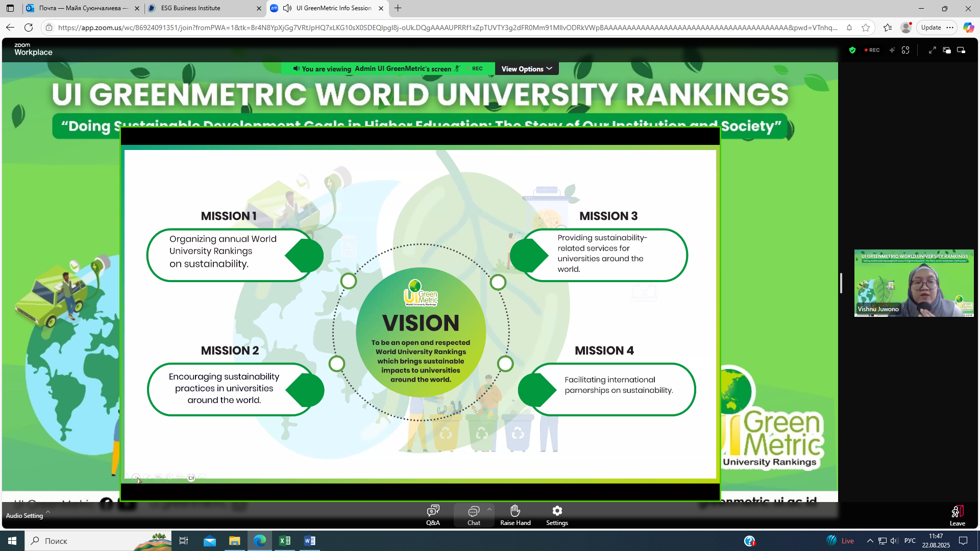Open the volume control tray icon
The height and width of the screenshot is (551, 980).
[x=894, y=541]
